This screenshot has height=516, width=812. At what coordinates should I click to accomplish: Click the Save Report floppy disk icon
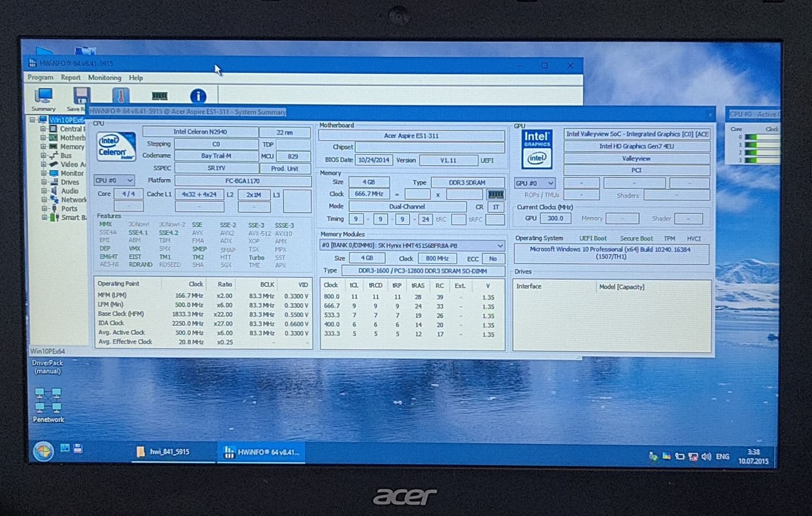pyautogui.click(x=81, y=96)
